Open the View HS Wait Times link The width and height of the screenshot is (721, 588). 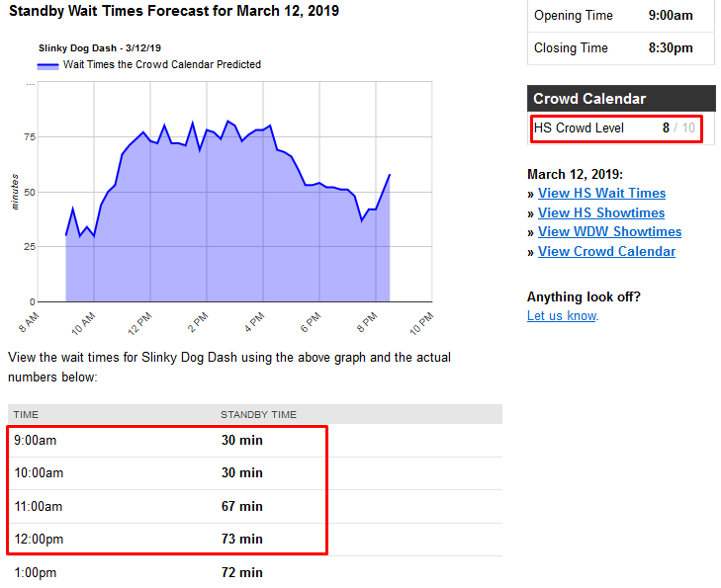[x=601, y=194]
